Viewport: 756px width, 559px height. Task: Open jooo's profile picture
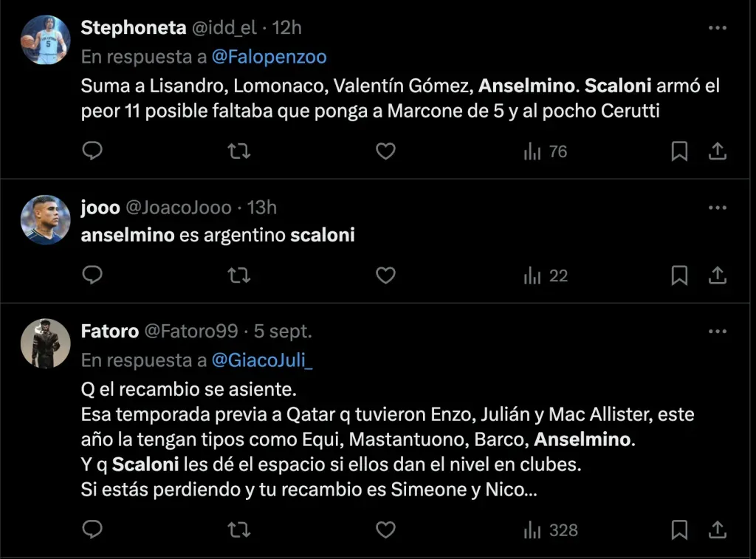pyautogui.click(x=46, y=219)
